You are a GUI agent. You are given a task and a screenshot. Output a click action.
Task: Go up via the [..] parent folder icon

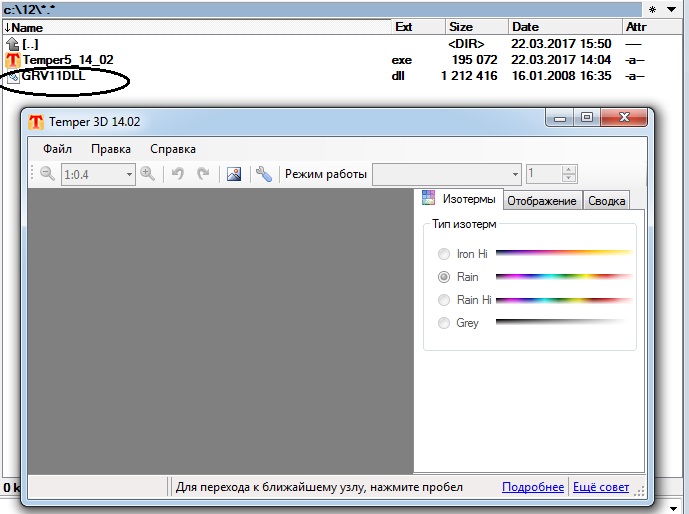click(x=13, y=43)
